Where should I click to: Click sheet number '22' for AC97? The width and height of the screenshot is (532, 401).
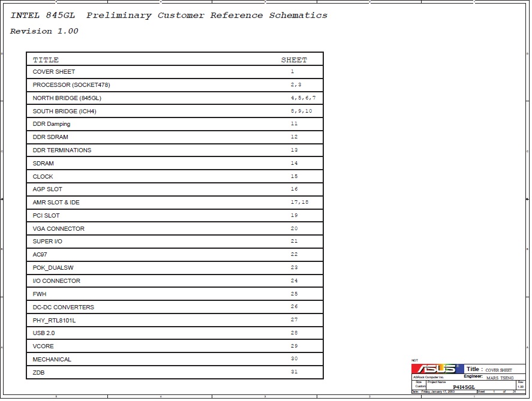point(294,254)
